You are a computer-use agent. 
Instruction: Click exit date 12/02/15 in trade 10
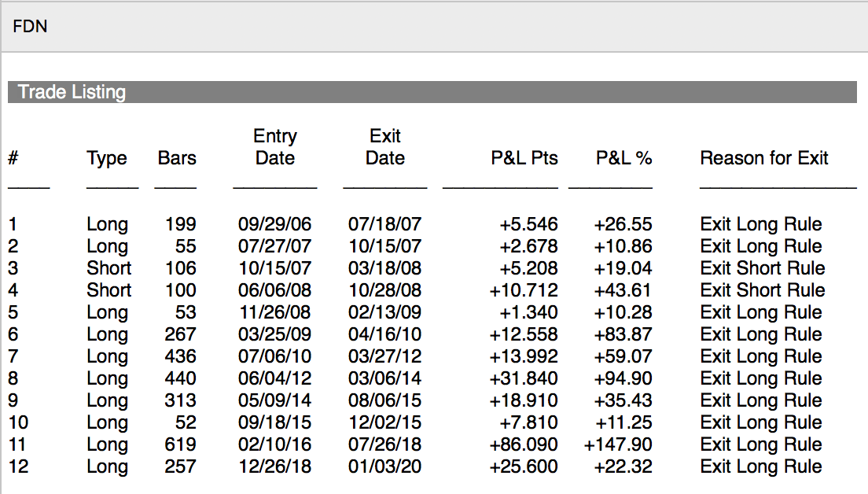(x=384, y=422)
